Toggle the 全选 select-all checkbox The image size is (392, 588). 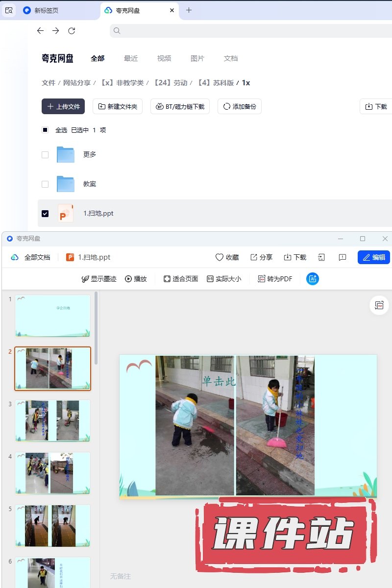pyautogui.click(x=45, y=130)
